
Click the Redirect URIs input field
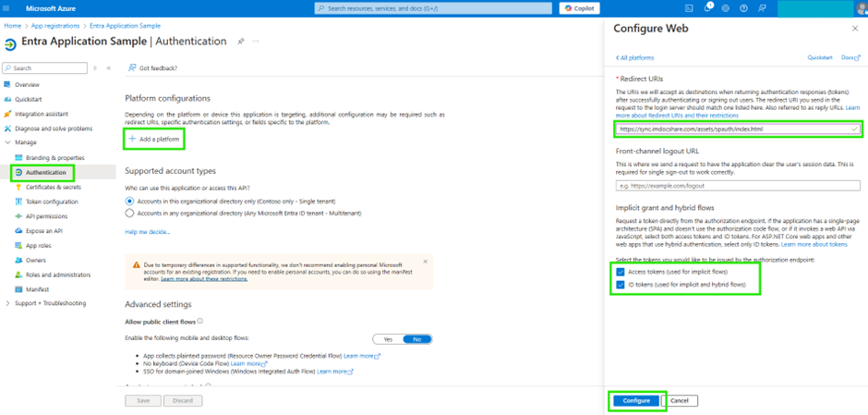click(x=738, y=129)
